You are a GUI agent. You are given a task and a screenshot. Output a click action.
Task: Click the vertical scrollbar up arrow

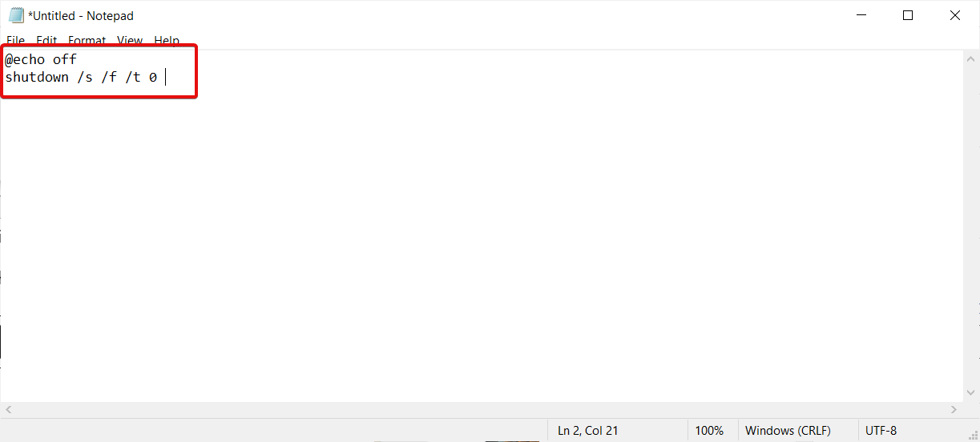[x=970, y=58]
